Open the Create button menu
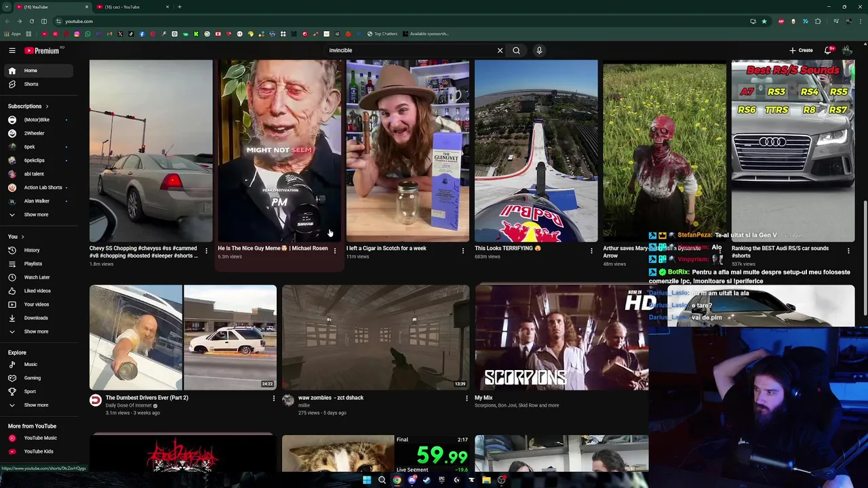This screenshot has height=488, width=868. 801,50
